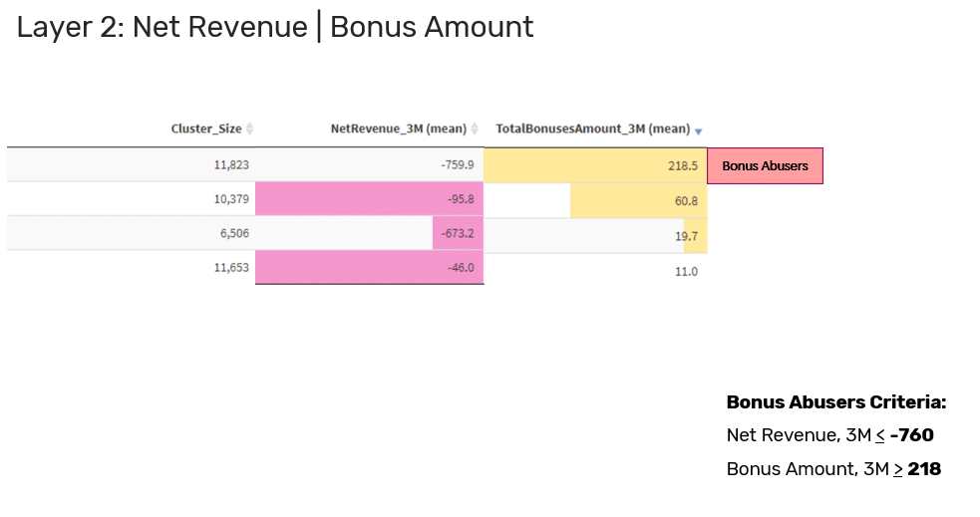The image size is (980, 517).
Task: Click the Bonus Abusers Criteria heading
Action: [835, 403]
